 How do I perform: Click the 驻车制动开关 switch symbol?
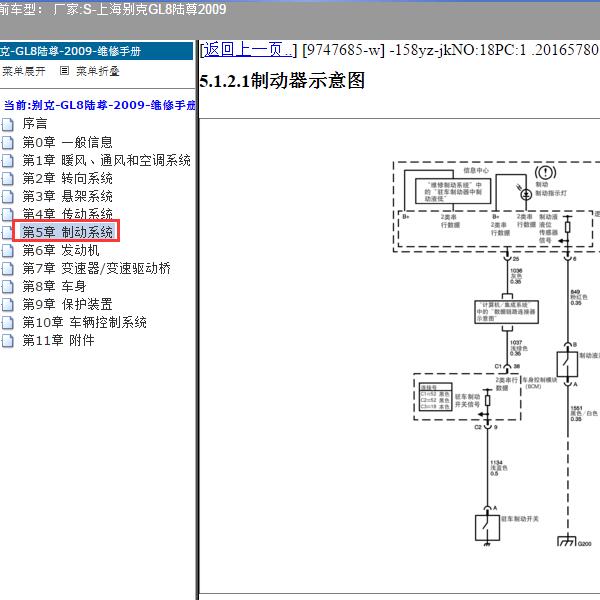487,528
